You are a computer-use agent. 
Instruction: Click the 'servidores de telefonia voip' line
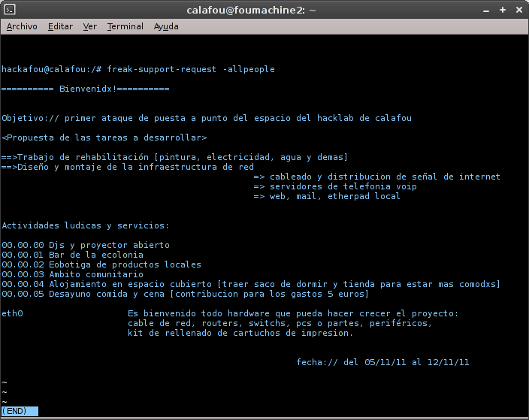click(343, 186)
